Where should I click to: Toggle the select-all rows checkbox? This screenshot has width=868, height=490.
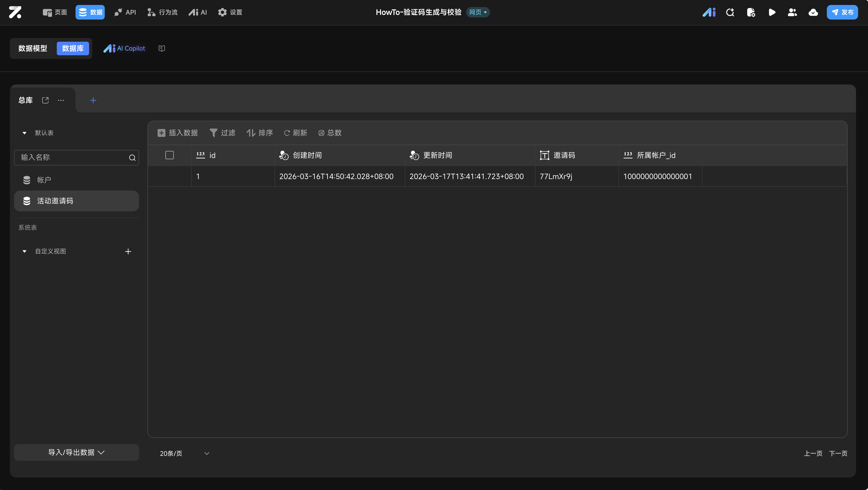click(x=170, y=155)
